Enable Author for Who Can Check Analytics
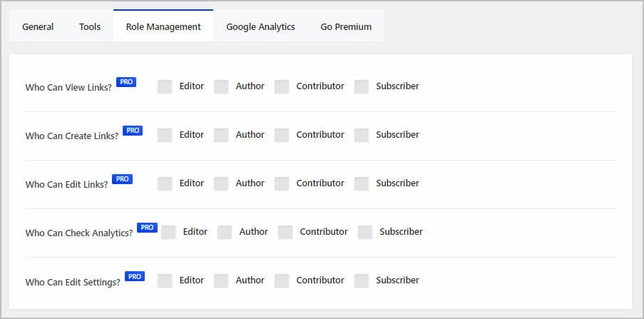Viewport: 644px width, 319px height. click(x=225, y=232)
